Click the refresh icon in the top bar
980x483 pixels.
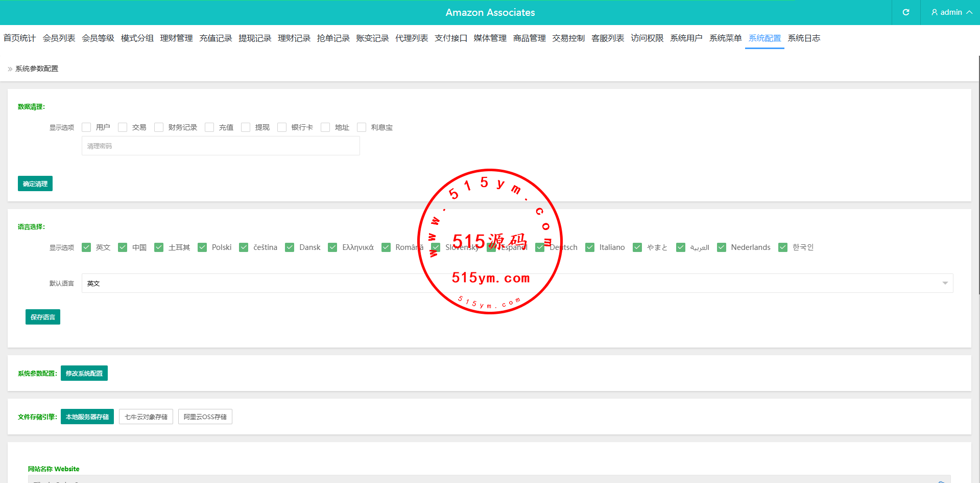[905, 12]
